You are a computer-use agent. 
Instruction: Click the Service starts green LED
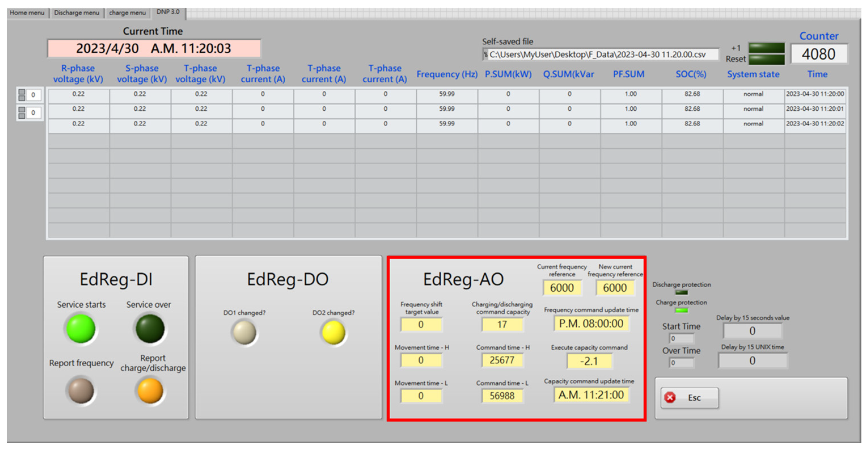[x=81, y=329]
